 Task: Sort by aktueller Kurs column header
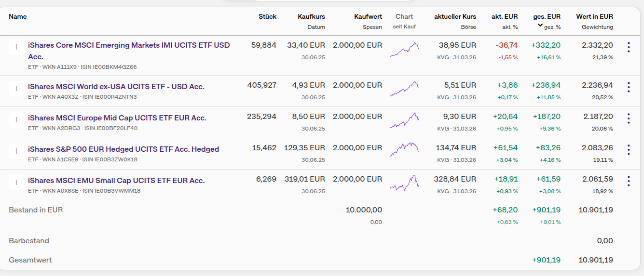[x=455, y=16]
